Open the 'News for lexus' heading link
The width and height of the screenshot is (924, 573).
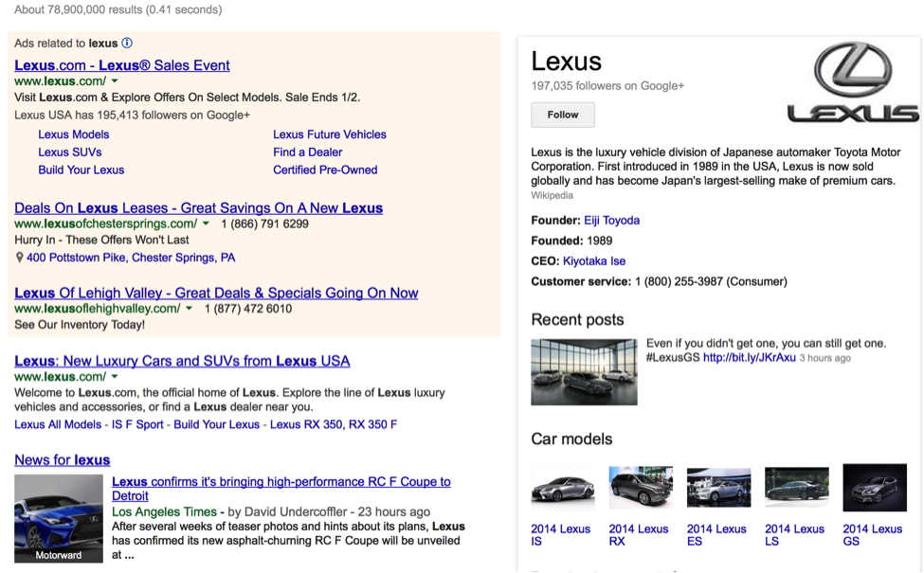(x=63, y=460)
